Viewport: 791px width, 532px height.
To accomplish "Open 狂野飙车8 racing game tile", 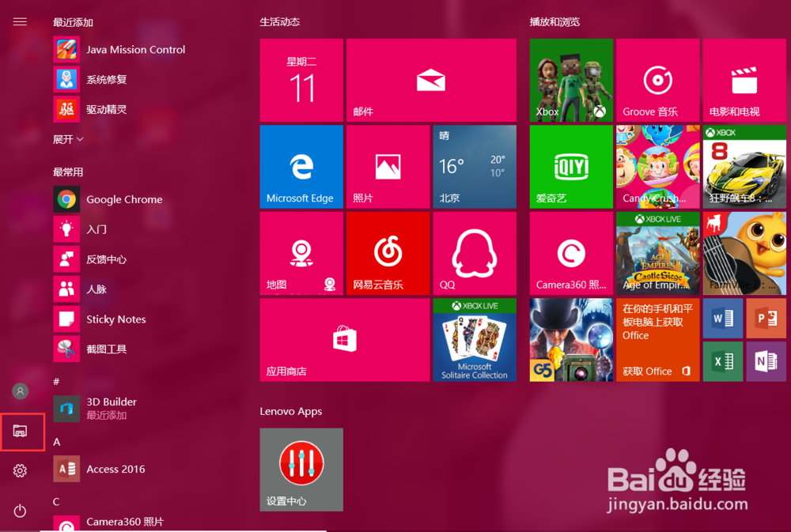I will pos(744,167).
